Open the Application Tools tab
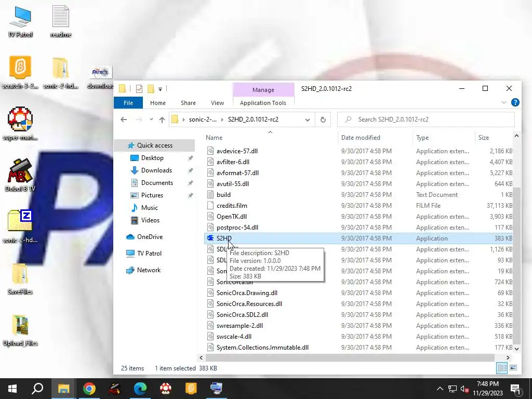Image resolution: width=532 pixels, height=399 pixels. 263,103
